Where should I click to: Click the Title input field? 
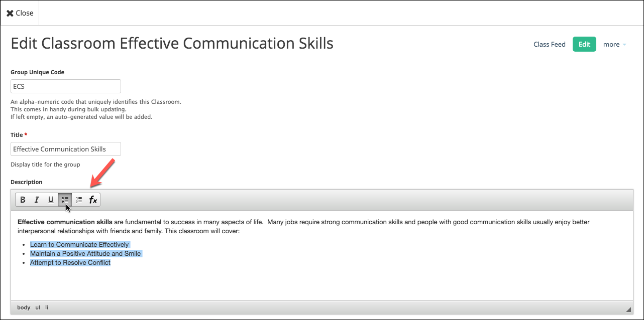pos(66,149)
